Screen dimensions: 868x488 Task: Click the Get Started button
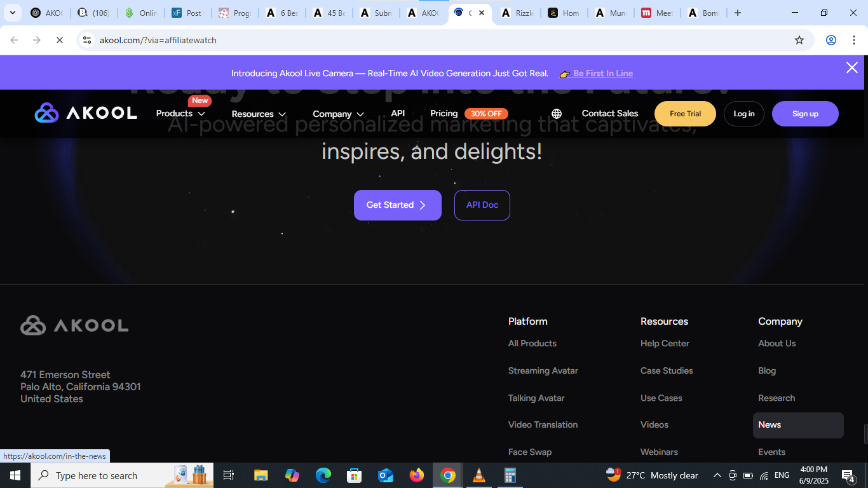pos(398,205)
